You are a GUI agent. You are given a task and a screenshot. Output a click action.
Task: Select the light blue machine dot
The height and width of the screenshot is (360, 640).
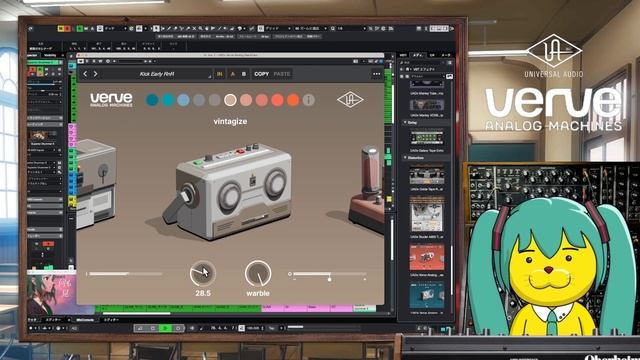183,100
